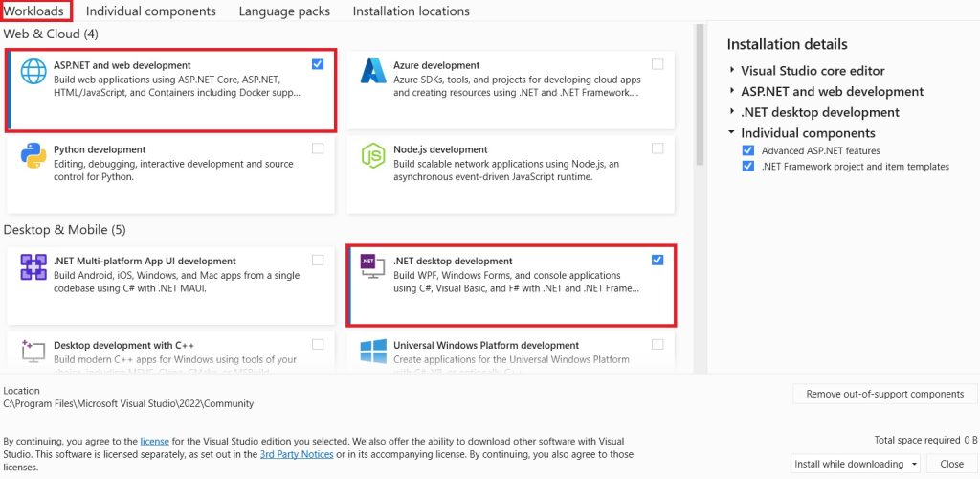Open the license link
Image resolution: width=980 pixels, height=479 pixels.
pos(154,442)
